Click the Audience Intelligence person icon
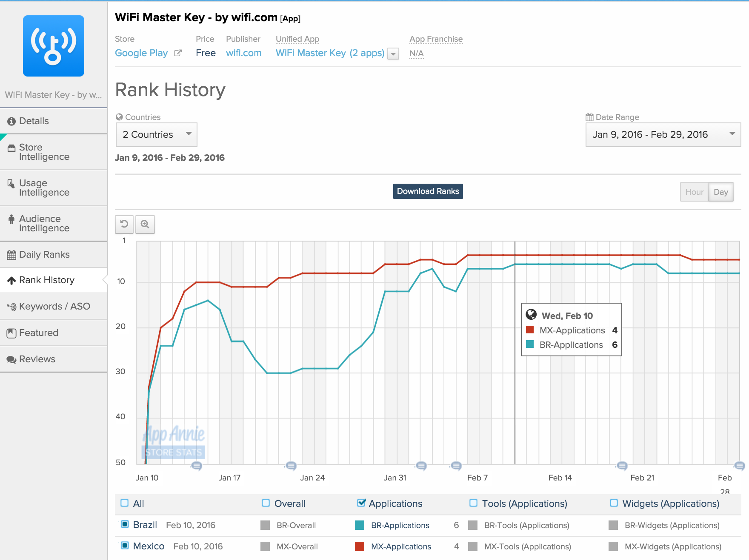This screenshot has height=560, width=749. tap(11, 219)
